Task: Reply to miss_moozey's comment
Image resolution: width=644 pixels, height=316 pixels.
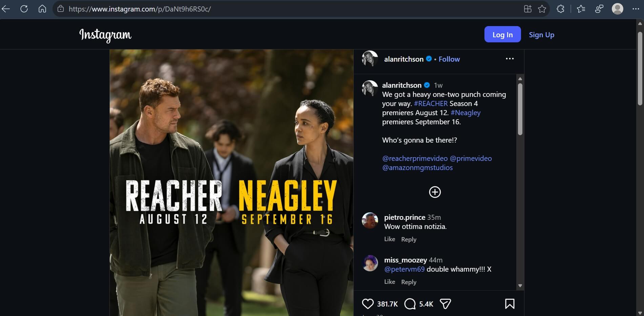Action: 409,282
